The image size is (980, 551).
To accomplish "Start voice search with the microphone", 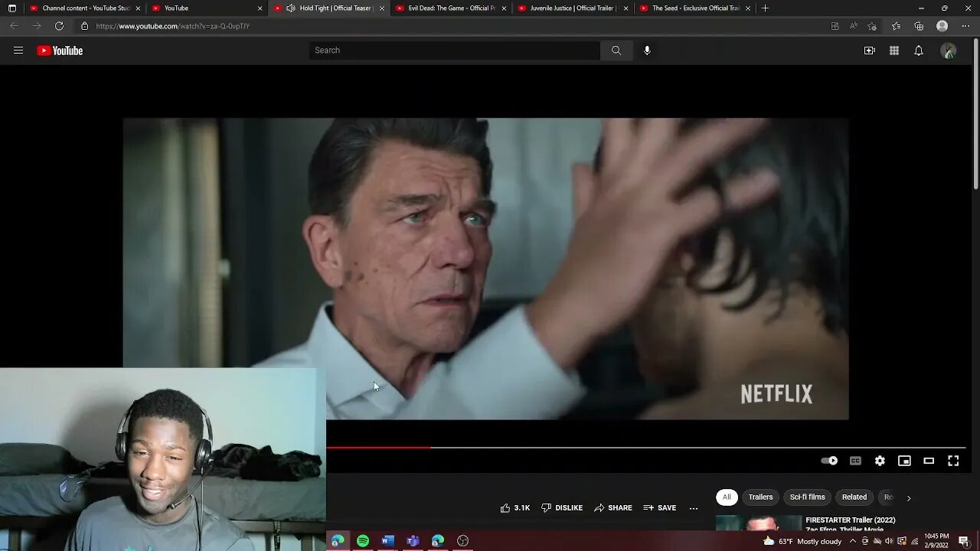I will click(647, 51).
